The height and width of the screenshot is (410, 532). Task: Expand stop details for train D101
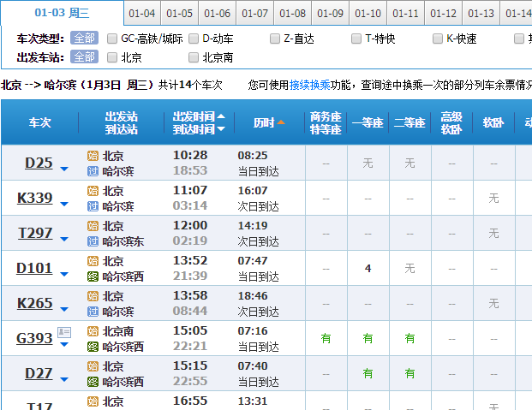point(64,275)
